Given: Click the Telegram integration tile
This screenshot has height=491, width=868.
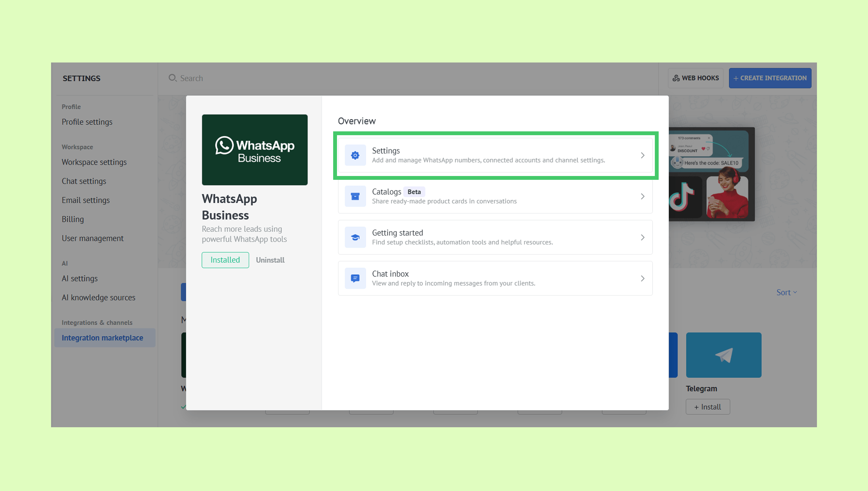Looking at the screenshot, I should (x=723, y=355).
